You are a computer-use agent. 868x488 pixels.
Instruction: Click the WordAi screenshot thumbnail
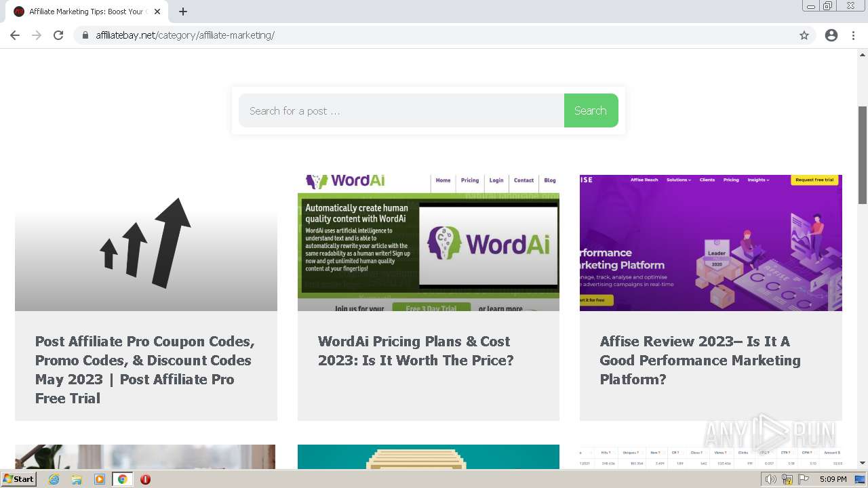click(x=429, y=243)
